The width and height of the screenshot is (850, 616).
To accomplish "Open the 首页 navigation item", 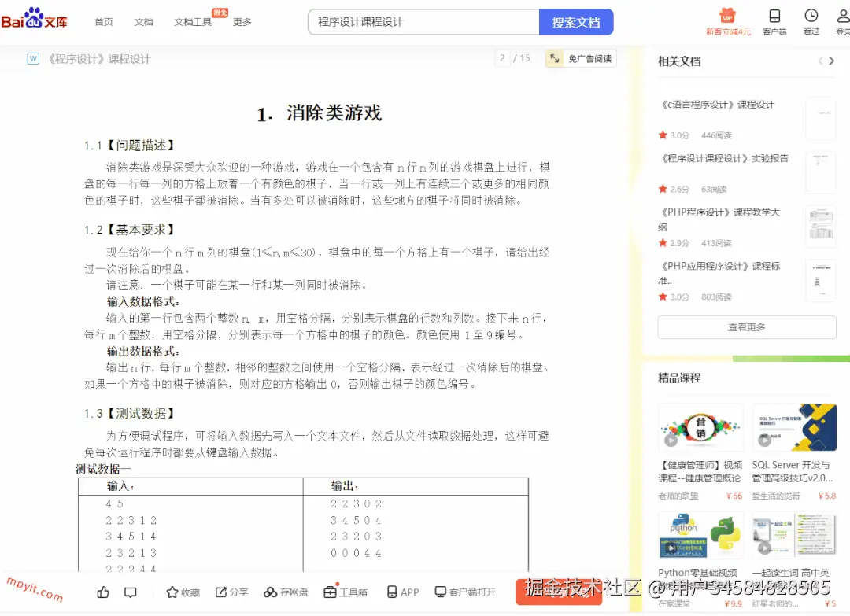I will coord(104,22).
